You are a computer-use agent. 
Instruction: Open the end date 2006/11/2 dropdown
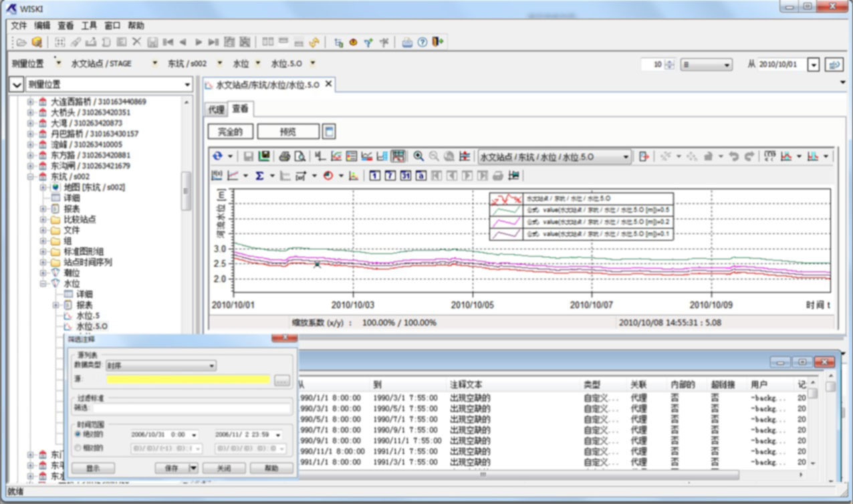tap(277, 434)
